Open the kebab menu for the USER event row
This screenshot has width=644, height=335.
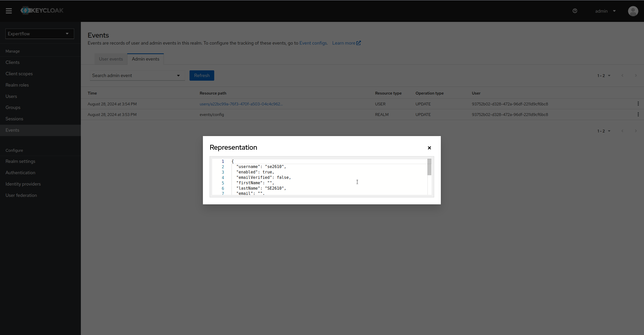click(638, 104)
